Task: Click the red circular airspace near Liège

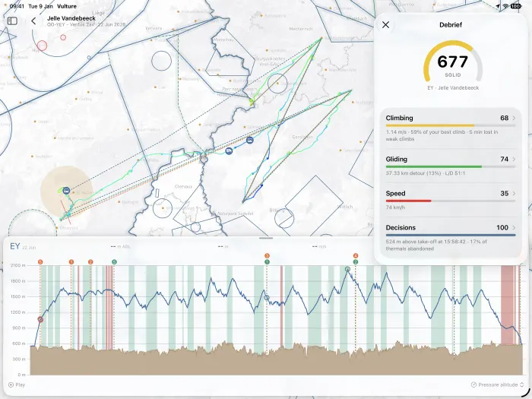Action: [x=42, y=46]
